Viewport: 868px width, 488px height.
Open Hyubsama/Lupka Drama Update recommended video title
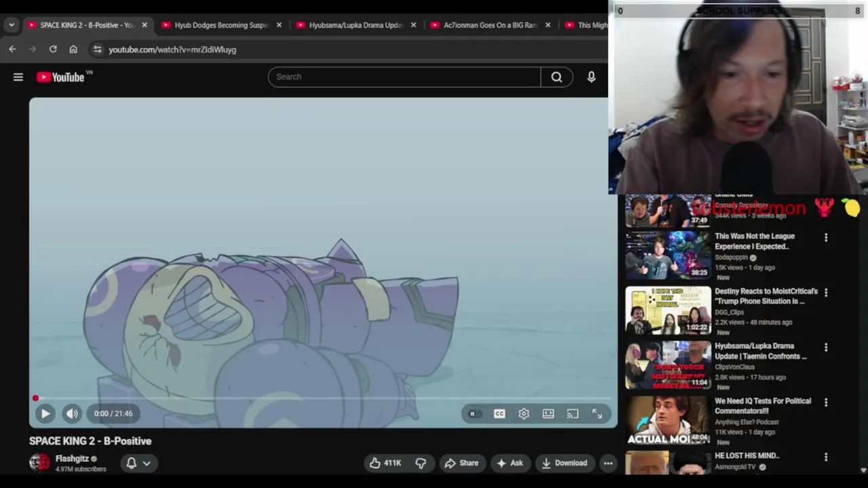(x=761, y=351)
